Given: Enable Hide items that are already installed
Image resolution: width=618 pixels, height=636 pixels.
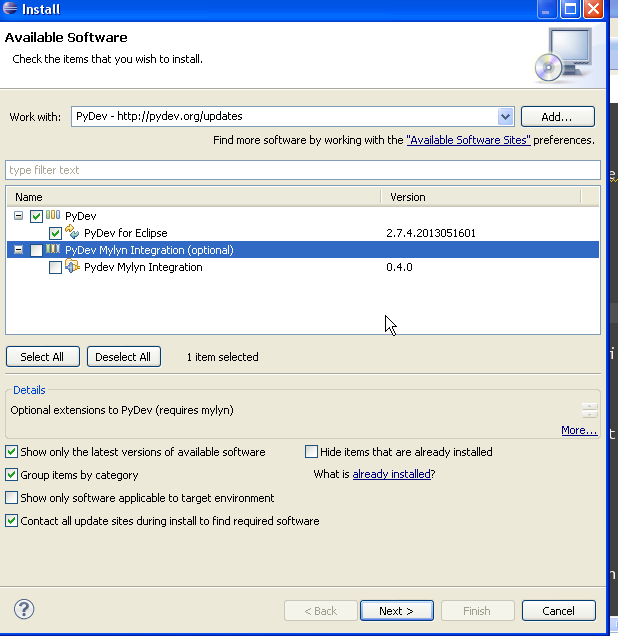Looking at the screenshot, I should point(311,451).
